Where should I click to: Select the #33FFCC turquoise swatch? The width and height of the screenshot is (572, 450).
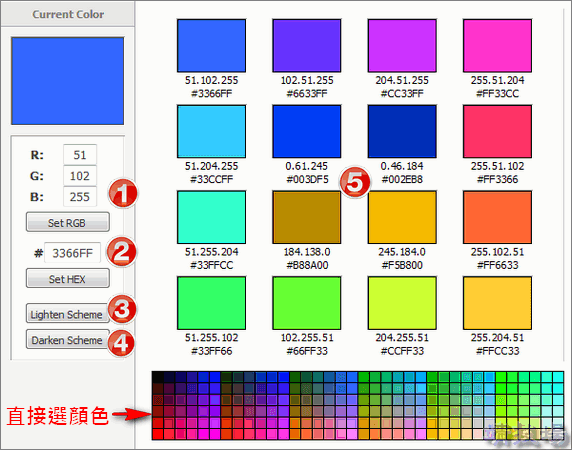click(212, 217)
